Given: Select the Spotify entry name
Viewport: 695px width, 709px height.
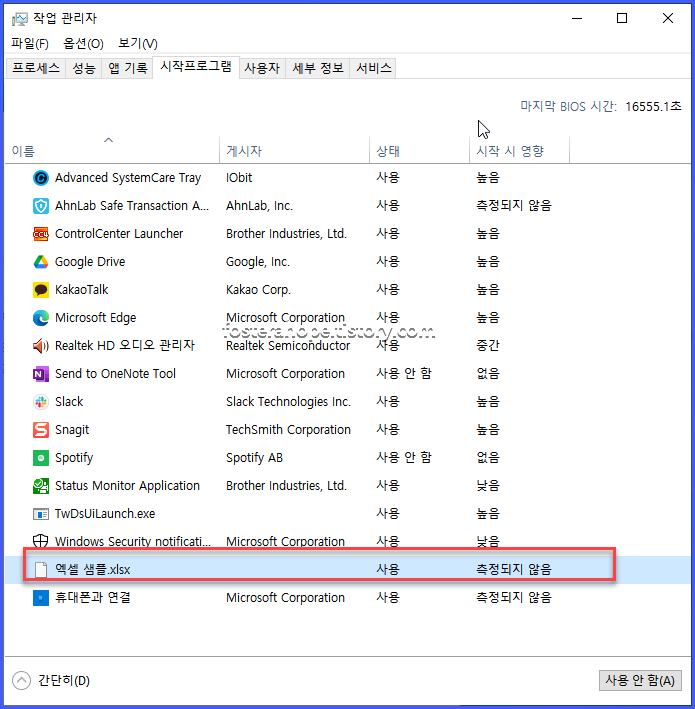Looking at the screenshot, I should point(74,458).
